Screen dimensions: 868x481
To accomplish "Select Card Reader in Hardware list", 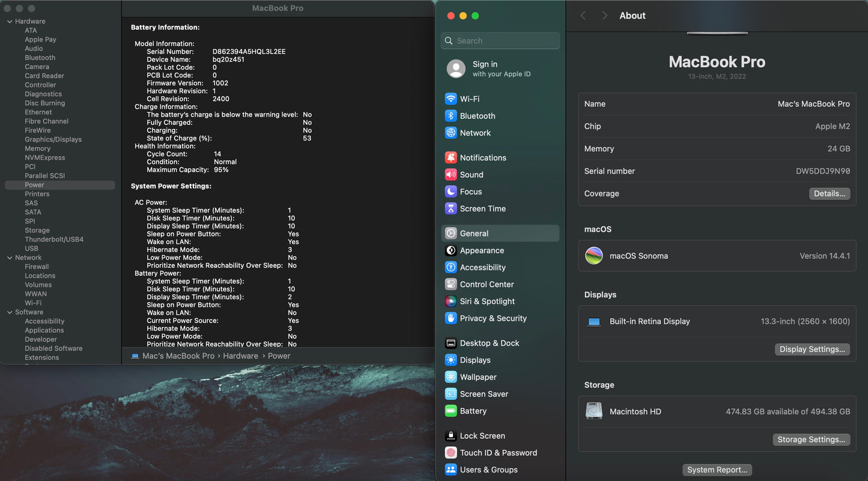I will [44, 76].
